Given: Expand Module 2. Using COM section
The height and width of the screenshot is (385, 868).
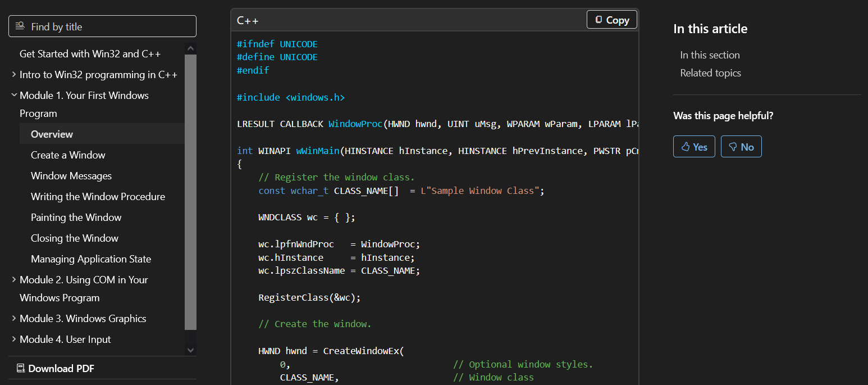Looking at the screenshot, I should (x=13, y=280).
